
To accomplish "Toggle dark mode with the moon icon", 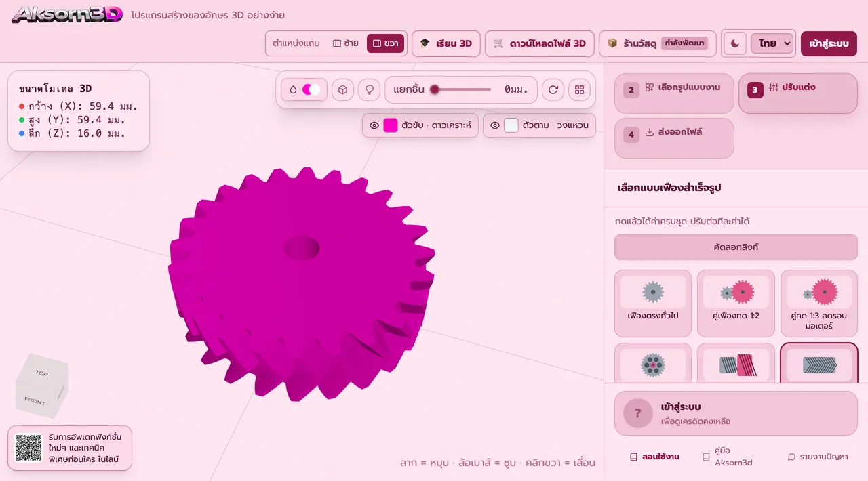I will click(x=735, y=43).
